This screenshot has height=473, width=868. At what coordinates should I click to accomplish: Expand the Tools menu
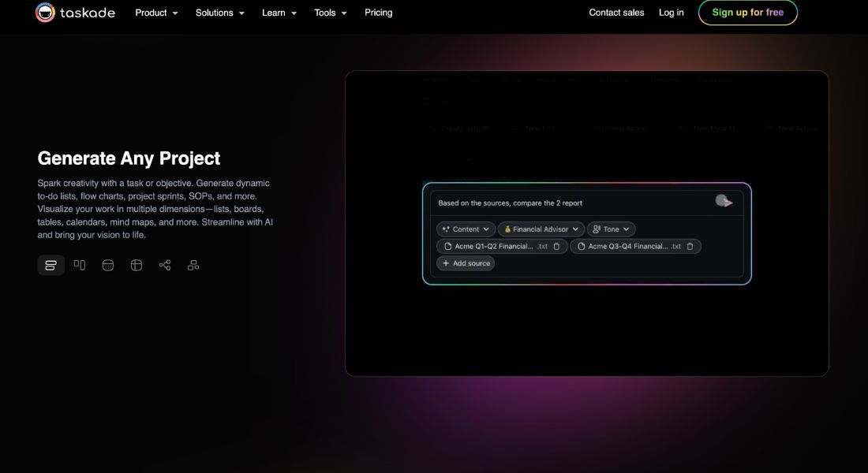tap(331, 13)
